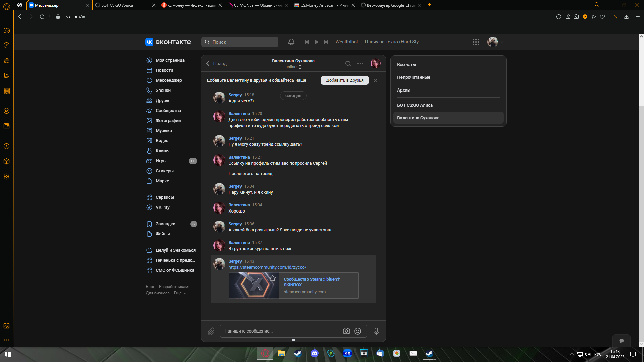Switch to CS.MONEY browser tab
644x362 pixels.
(x=258, y=5)
